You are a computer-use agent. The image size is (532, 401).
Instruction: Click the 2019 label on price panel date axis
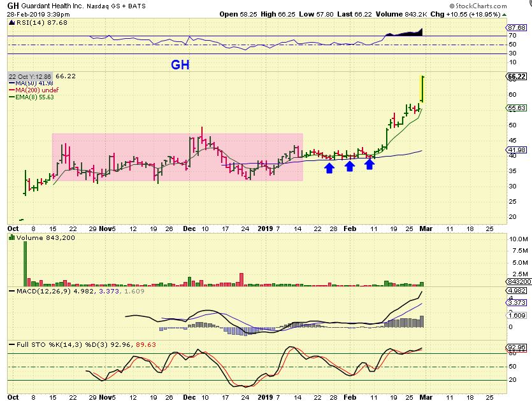(265, 229)
